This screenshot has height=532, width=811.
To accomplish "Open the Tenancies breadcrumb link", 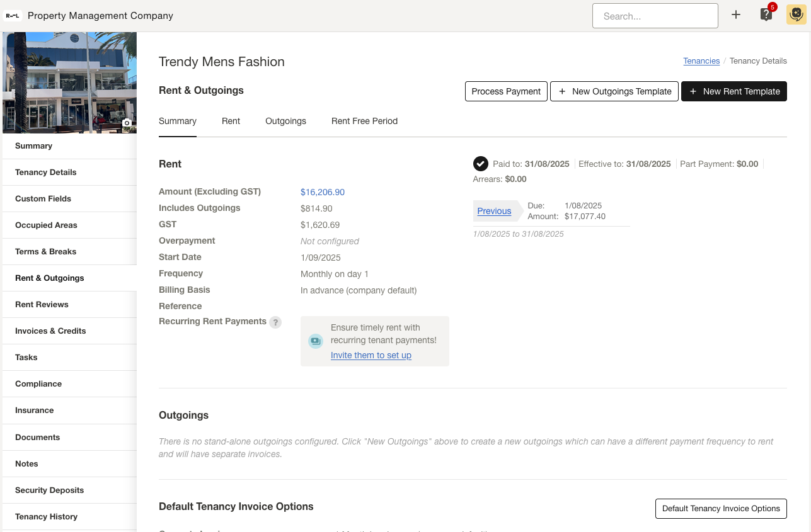I will click(701, 61).
